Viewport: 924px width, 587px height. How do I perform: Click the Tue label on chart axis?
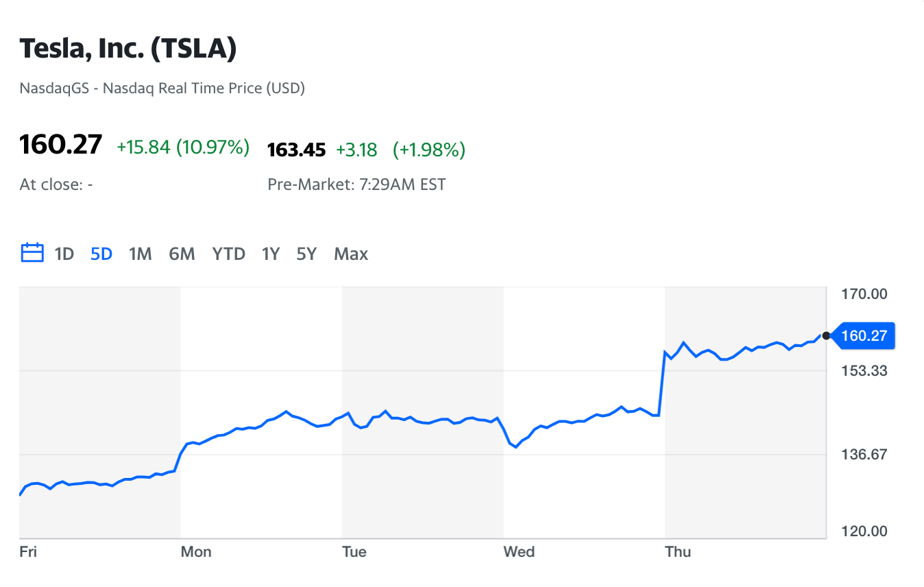click(354, 552)
